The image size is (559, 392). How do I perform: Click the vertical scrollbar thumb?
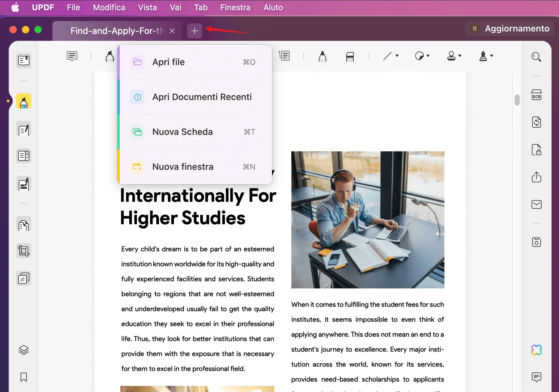tap(517, 100)
